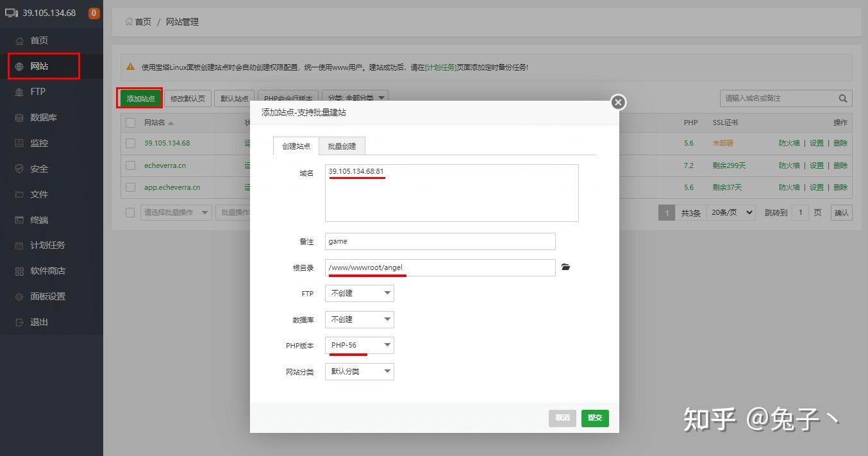Click the gray 取消 button
This screenshot has width=868, height=456.
click(562, 418)
